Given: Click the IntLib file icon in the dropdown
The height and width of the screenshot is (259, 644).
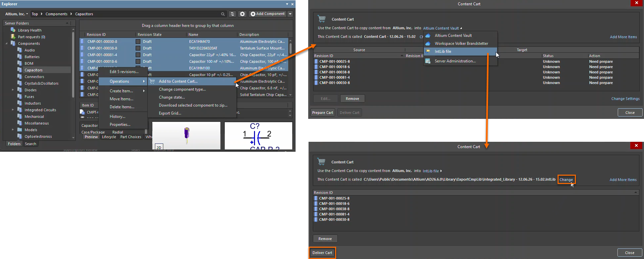Looking at the screenshot, I should click(428, 51).
